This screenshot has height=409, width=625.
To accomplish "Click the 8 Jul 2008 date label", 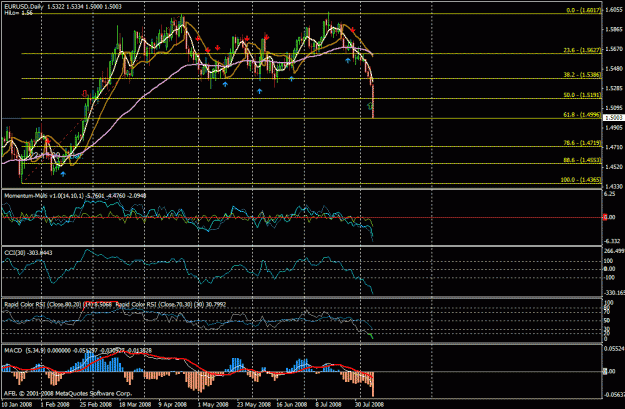I will pyautogui.click(x=329, y=404).
